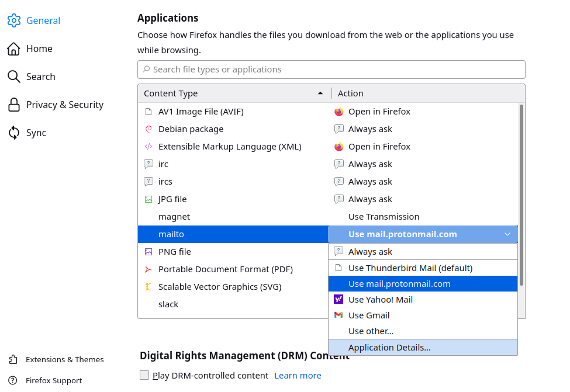Click the Always ask icon for Debian package

pos(339,129)
